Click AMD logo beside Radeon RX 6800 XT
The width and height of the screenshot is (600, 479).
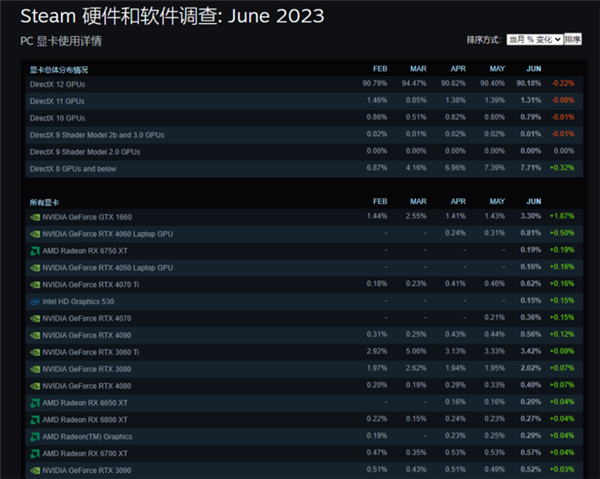tap(35, 420)
